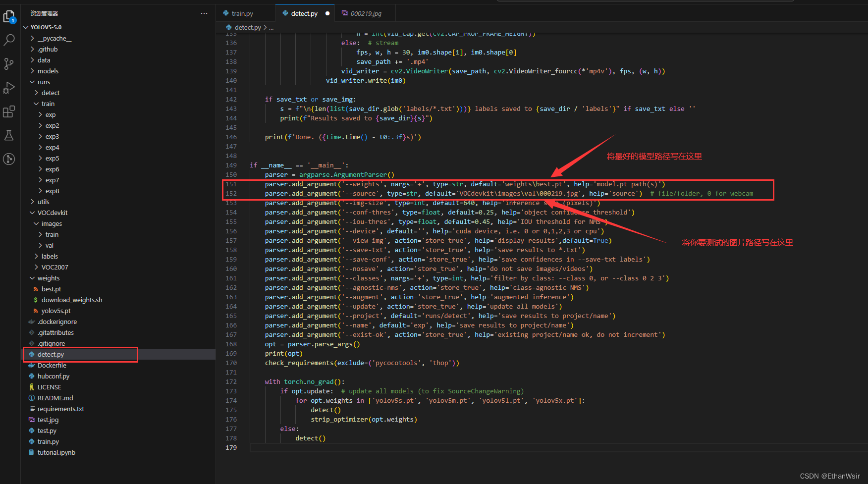Click the Python icon of test.py

[32, 430]
